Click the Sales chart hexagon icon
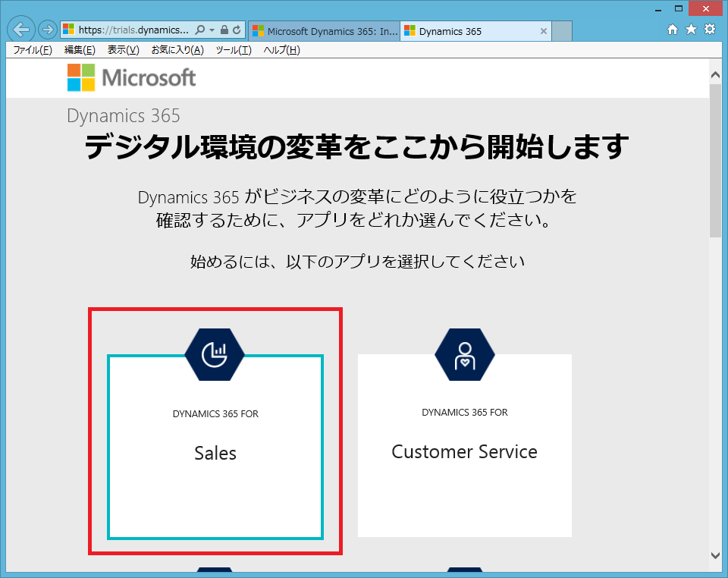Image resolution: width=728 pixels, height=578 pixels. [x=215, y=355]
